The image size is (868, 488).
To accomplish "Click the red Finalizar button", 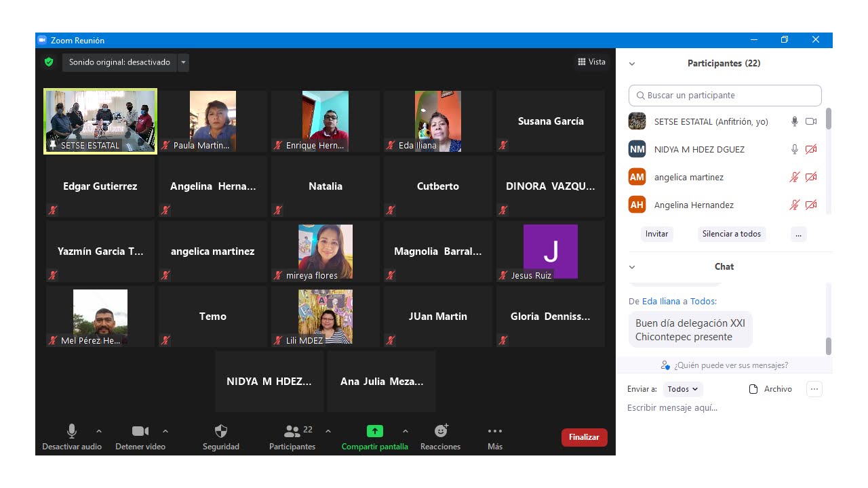I will click(584, 437).
